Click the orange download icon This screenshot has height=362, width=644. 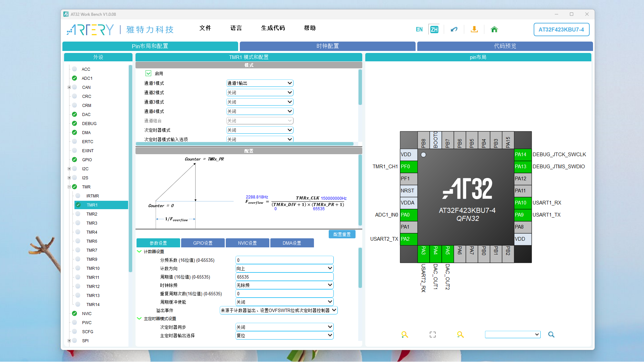coord(474,29)
